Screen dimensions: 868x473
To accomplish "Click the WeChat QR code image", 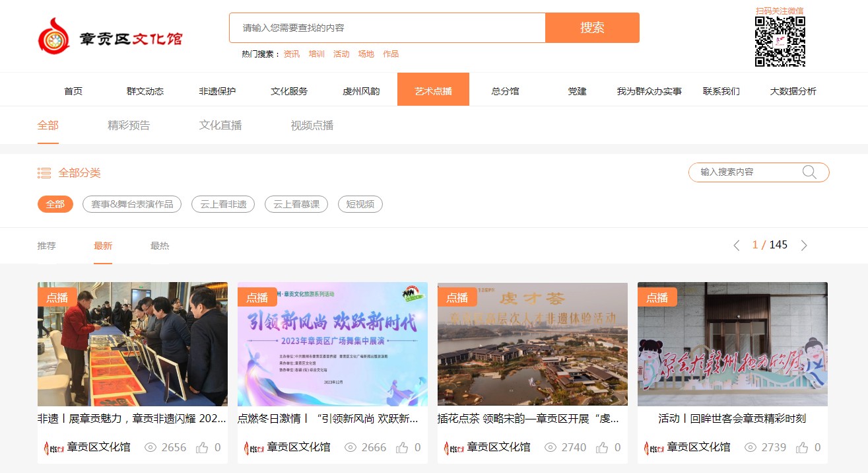I will (780, 42).
